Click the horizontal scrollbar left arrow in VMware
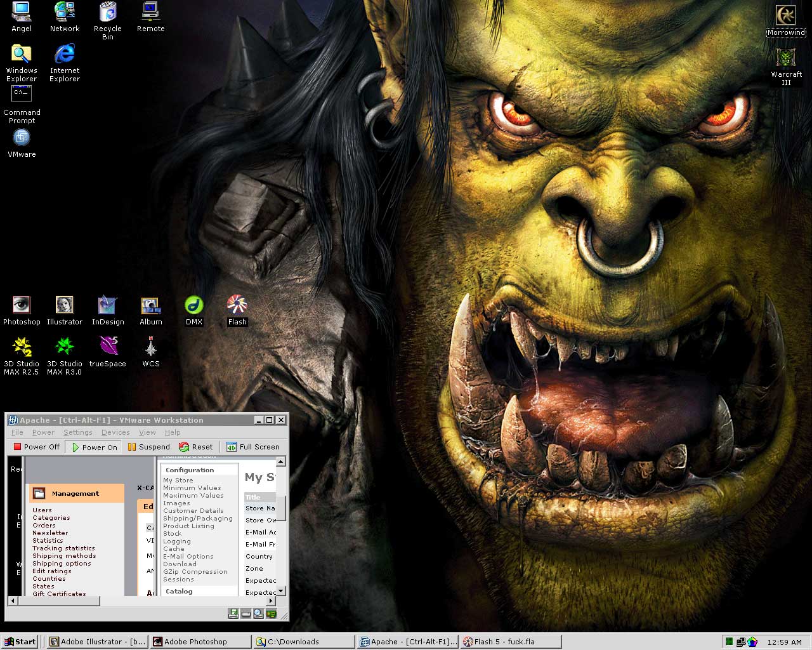812x650 pixels. coord(13,600)
